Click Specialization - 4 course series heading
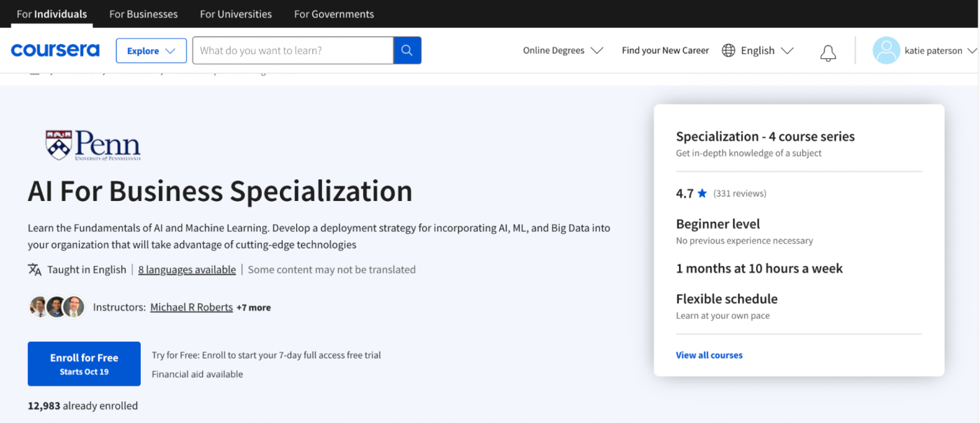Viewport: 980px width, 423px height. [765, 137]
